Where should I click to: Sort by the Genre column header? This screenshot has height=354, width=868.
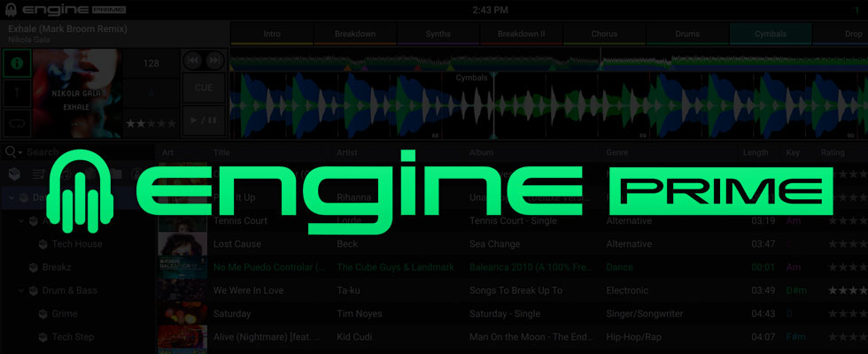[616, 152]
